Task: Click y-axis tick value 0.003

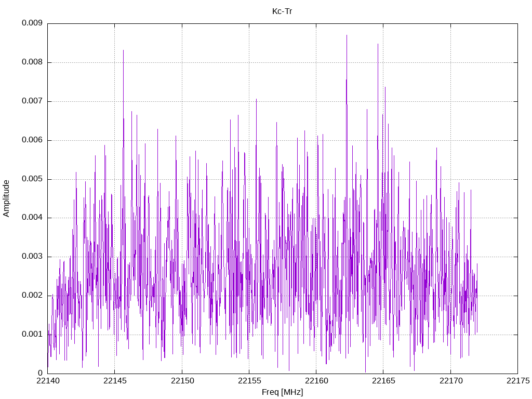Action: (x=32, y=257)
